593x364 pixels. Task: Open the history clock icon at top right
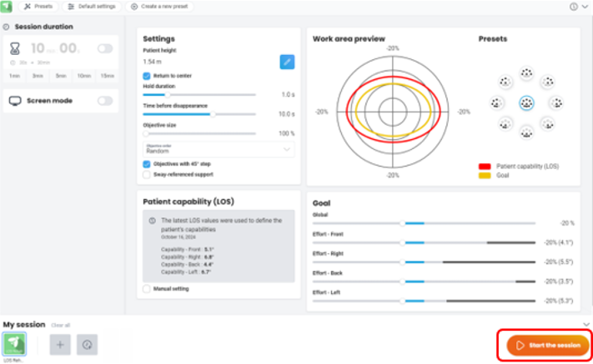(573, 7)
